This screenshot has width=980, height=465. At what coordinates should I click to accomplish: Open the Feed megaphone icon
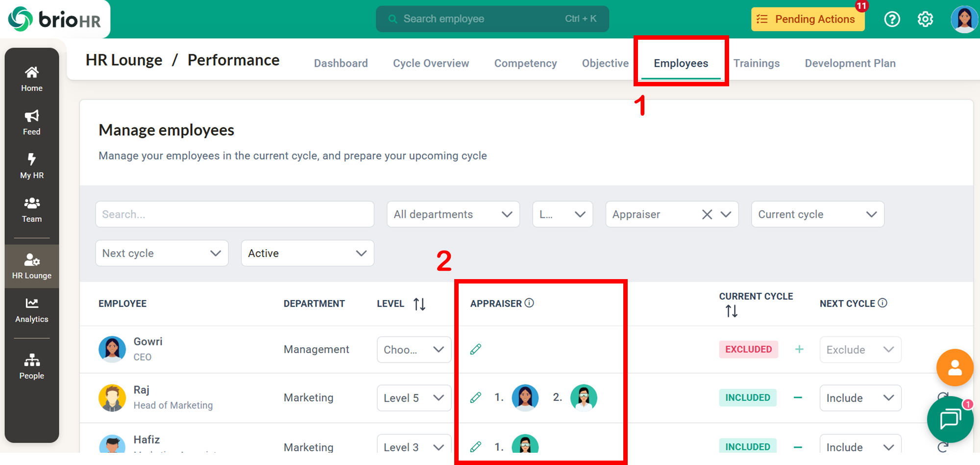(32, 116)
